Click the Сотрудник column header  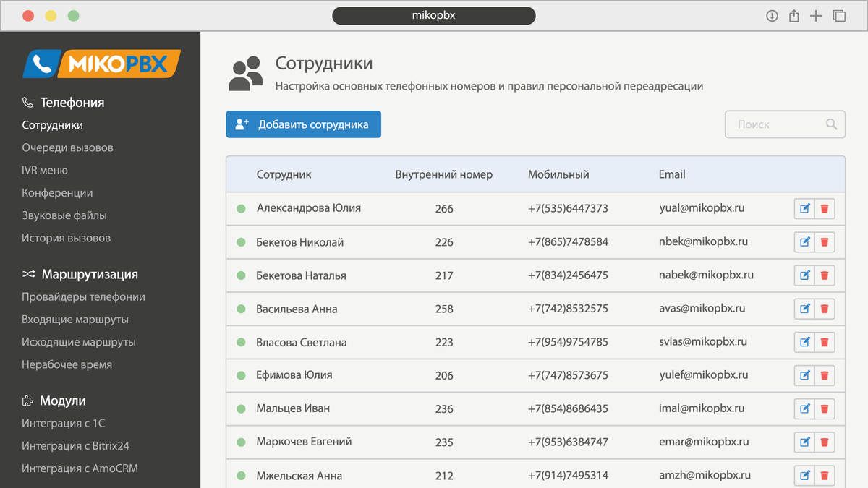coord(284,174)
